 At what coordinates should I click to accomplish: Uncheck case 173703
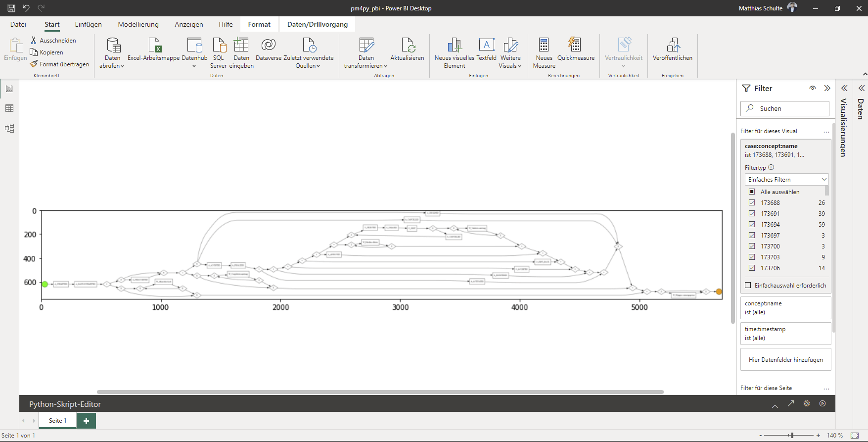(x=752, y=257)
